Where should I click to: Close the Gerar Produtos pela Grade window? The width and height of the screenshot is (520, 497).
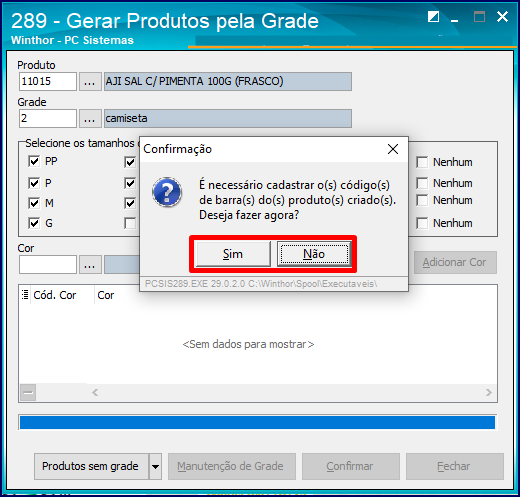pos(502,16)
